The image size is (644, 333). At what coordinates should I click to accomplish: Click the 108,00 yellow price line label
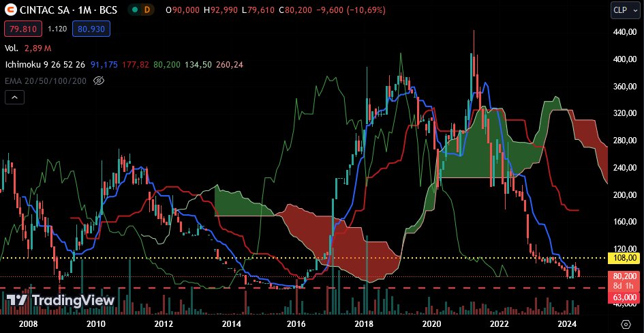pos(624,258)
